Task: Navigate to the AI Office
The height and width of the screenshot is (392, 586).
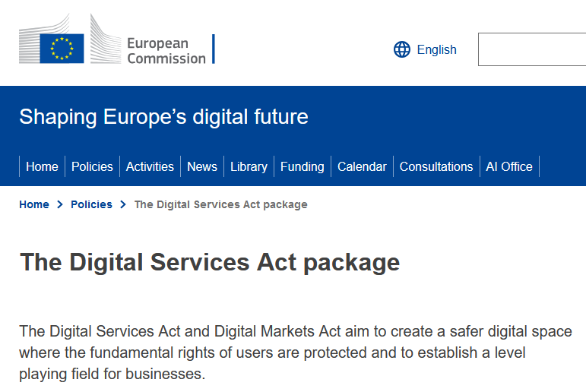Action: pyautogui.click(x=509, y=167)
